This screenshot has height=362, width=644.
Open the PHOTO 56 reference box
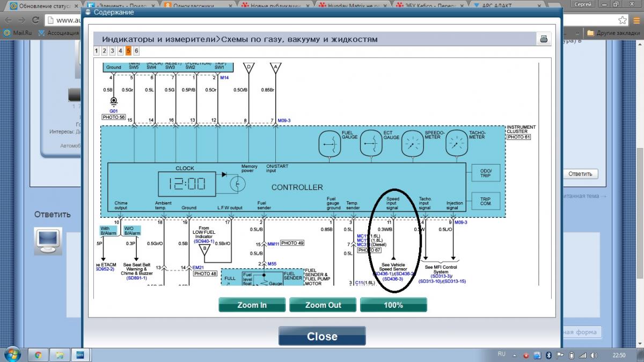113,116
